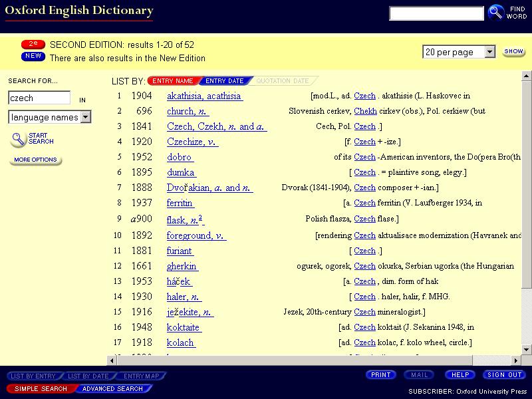Viewport: 532px width, 399px height.
Task: Open the haler, n. entry
Action: pyautogui.click(x=184, y=297)
